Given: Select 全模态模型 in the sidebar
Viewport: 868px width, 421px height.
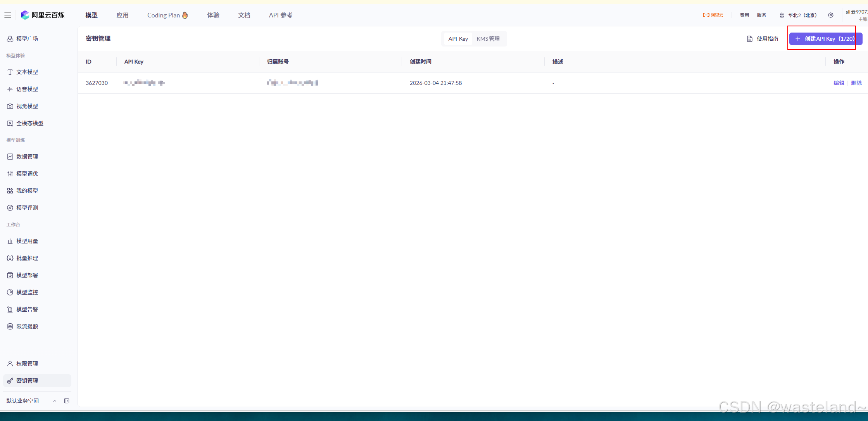Looking at the screenshot, I should coord(29,123).
